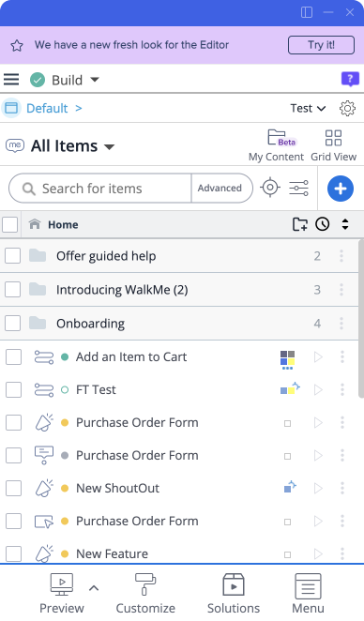Open the Solutions tab at bottom
Viewport: 364px width, 621px height.
[234, 593]
